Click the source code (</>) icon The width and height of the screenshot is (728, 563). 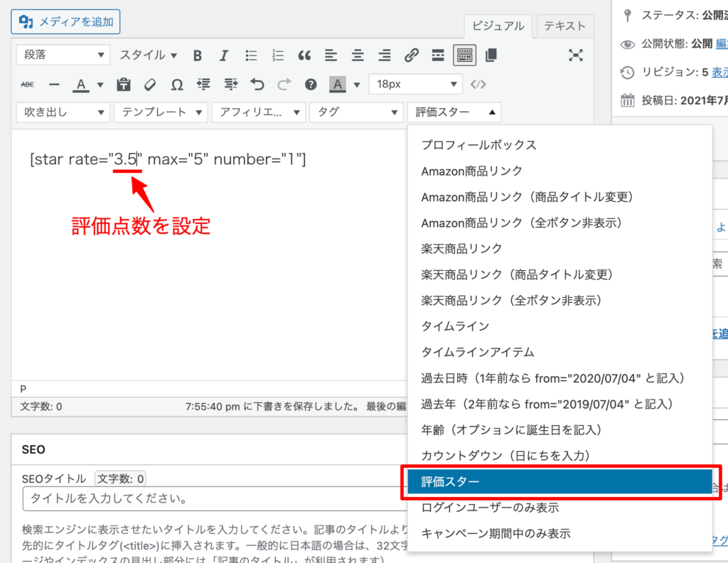(x=478, y=85)
